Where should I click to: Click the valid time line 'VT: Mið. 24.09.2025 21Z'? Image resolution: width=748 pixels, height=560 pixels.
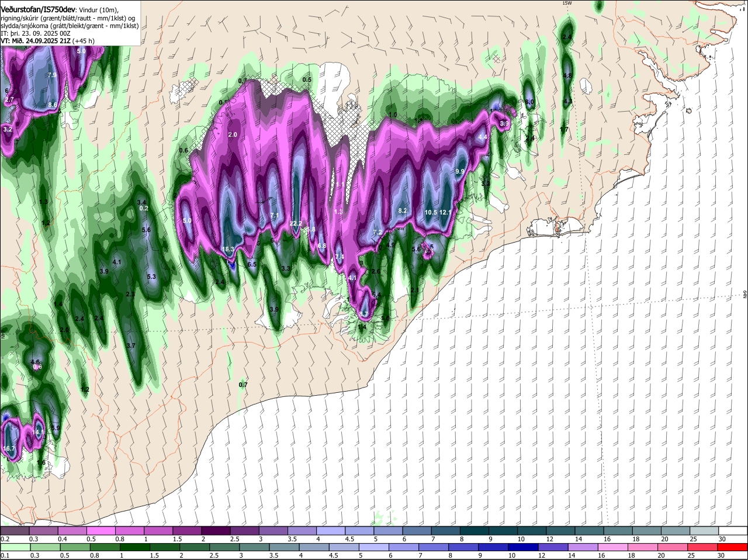pyautogui.click(x=36, y=41)
